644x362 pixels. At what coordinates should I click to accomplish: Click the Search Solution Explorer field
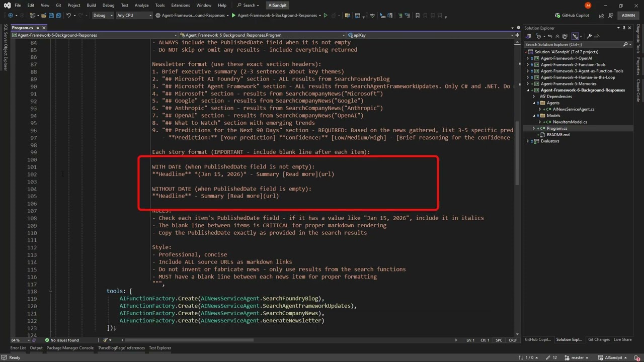pyautogui.click(x=573, y=44)
